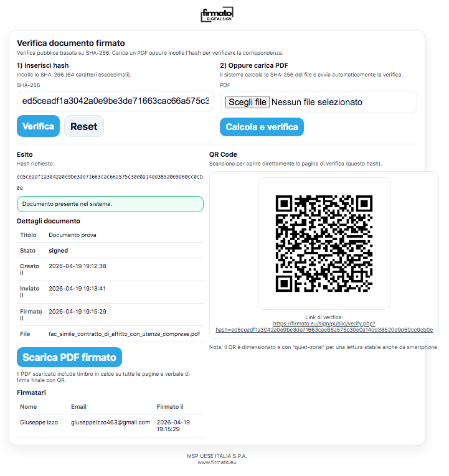
Task: Click the 'Firmato il' column header in Firmatari
Action: coord(170,406)
